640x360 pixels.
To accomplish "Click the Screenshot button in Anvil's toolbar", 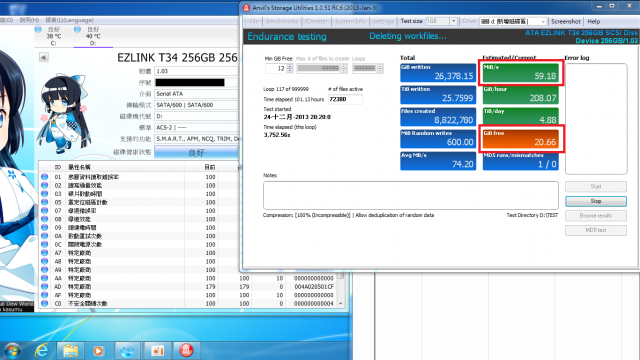I will coord(566,21).
